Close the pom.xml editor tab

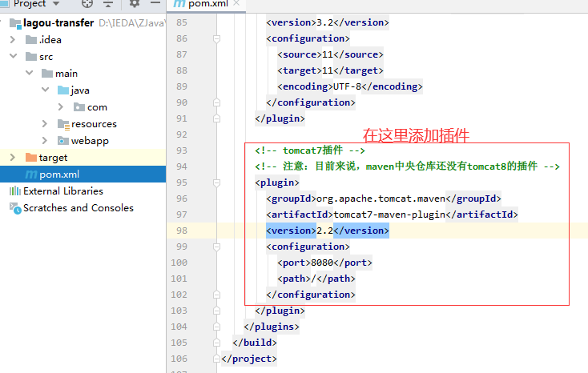click(236, 3)
